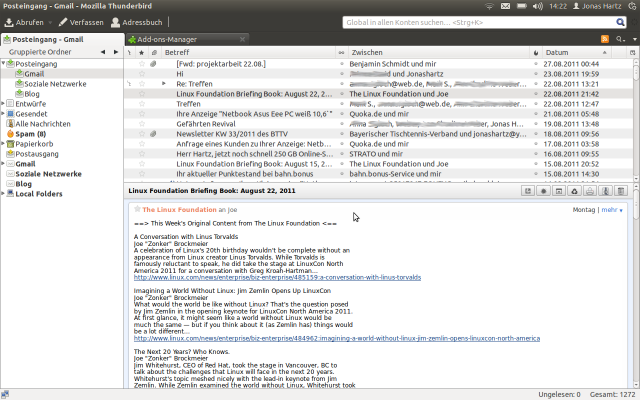Screen dimensions: 640x400
Task: Delete message with the trash can icon
Action: click(621, 191)
